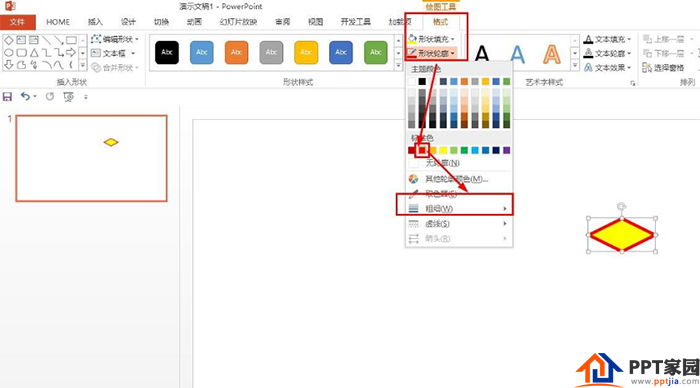Apply the orange outlined A WordArt style
Image resolution: width=700 pixels, height=388 pixels.
[x=552, y=54]
